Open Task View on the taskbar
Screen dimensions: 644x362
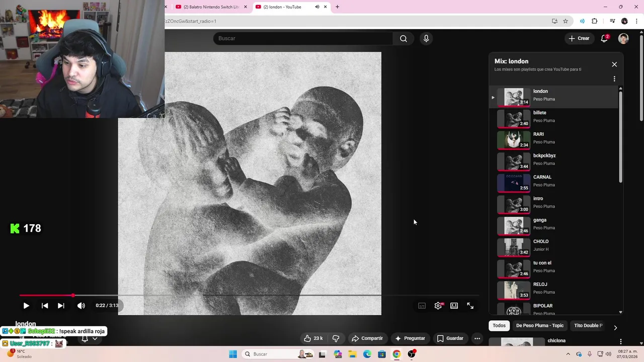click(322, 354)
